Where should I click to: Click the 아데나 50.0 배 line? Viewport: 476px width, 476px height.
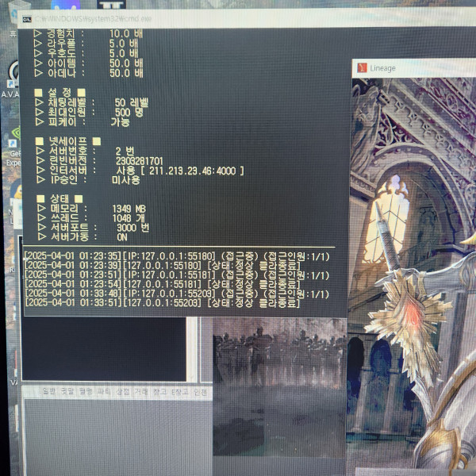pyautogui.click(x=88, y=73)
